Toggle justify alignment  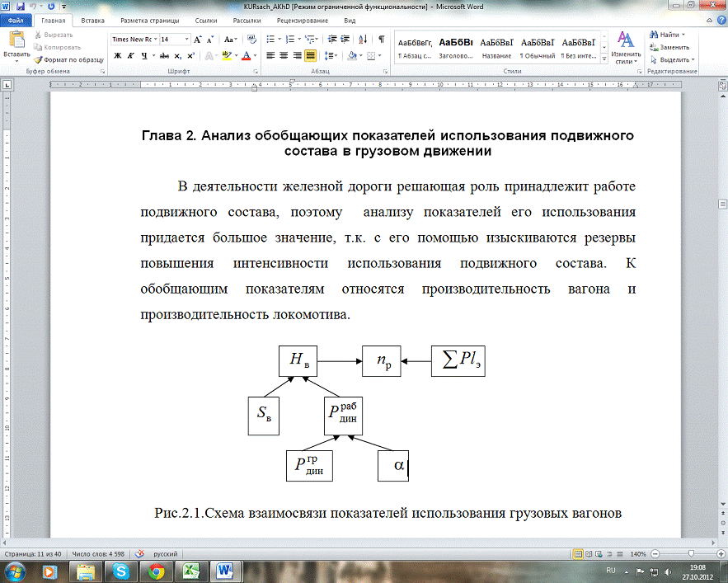(310, 56)
